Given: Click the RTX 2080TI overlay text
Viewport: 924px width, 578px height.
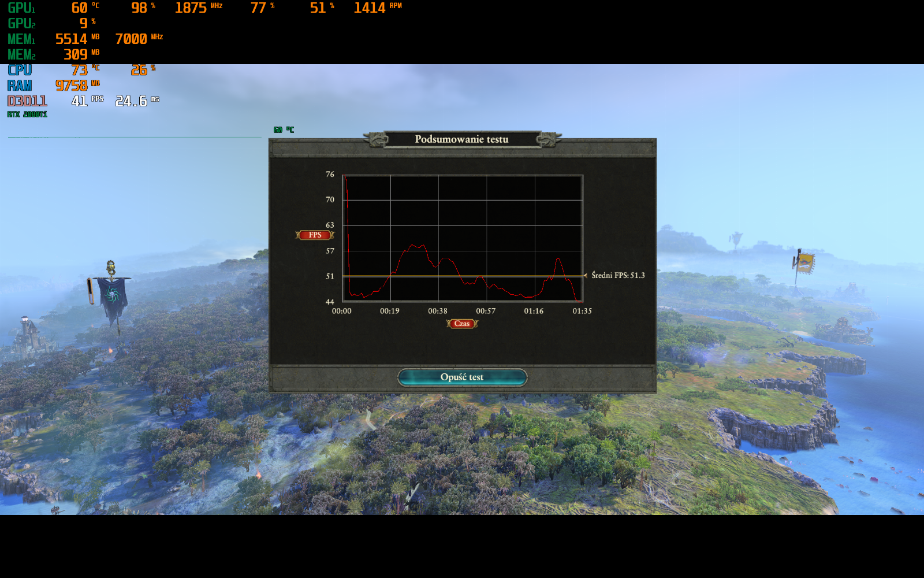Looking at the screenshot, I should click(x=27, y=114).
